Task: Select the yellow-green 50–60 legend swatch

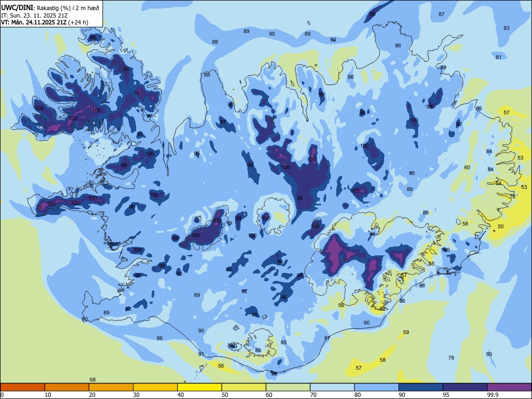Action: point(244,387)
